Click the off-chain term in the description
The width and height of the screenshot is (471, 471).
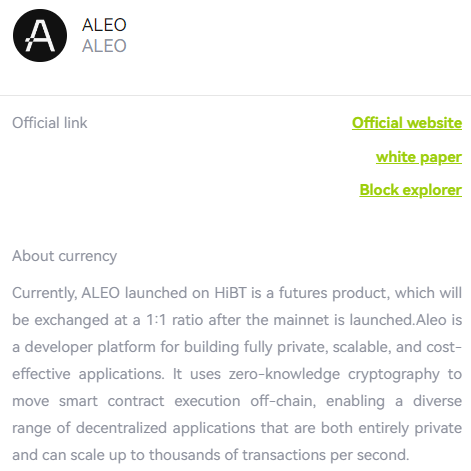pyautogui.click(x=283, y=401)
